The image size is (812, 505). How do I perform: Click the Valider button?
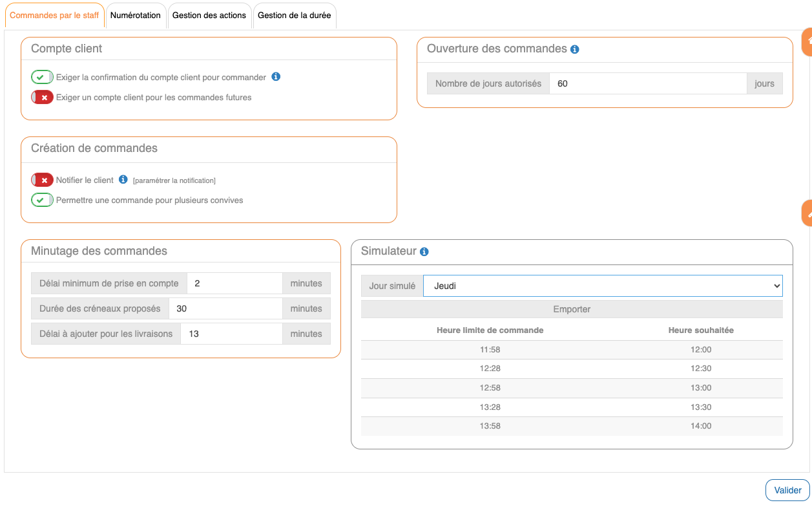pos(787,490)
